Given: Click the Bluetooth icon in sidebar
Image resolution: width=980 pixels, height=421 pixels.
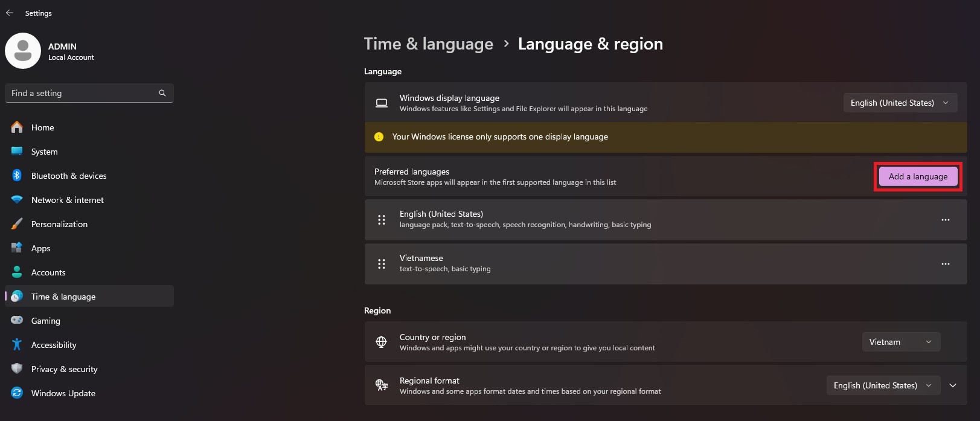Looking at the screenshot, I should point(17,176).
